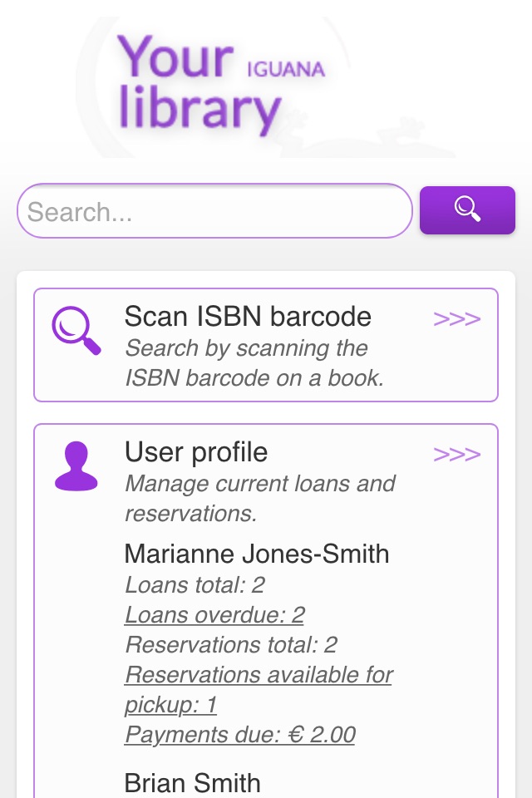The image size is (532, 798).
Task: Select the Loans total: 2 line
Action: coord(195,584)
